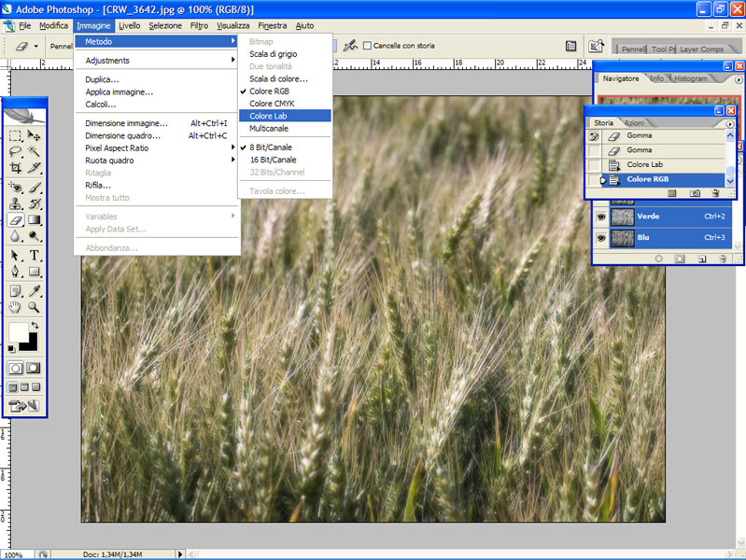Image resolution: width=746 pixels, height=560 pixels.
Task: Select the Hand tool
Action: pos(15,307)
